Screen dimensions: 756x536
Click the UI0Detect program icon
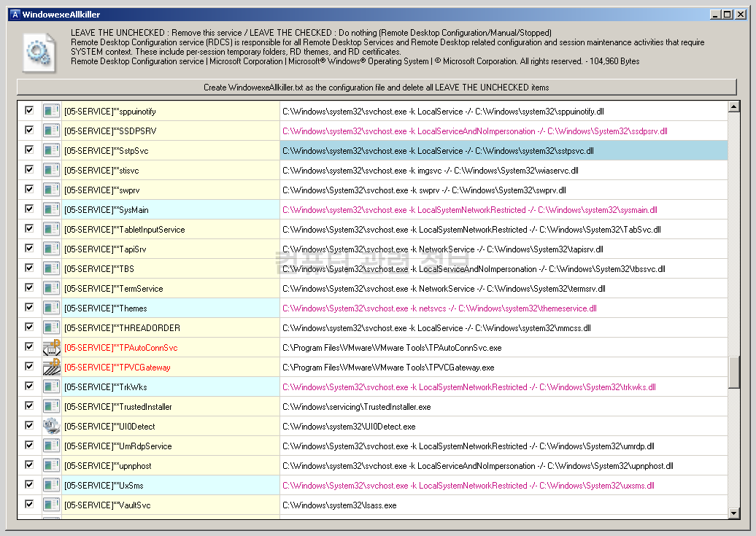point(51,427)
